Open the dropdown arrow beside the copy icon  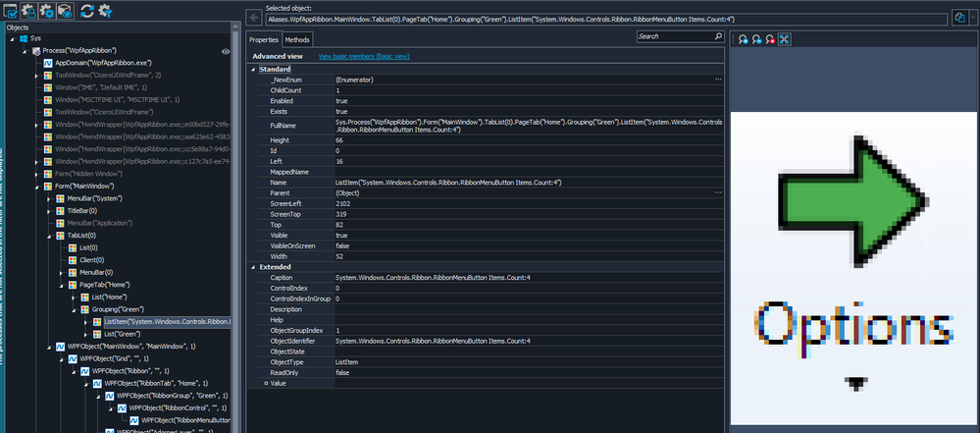(972, 18)
